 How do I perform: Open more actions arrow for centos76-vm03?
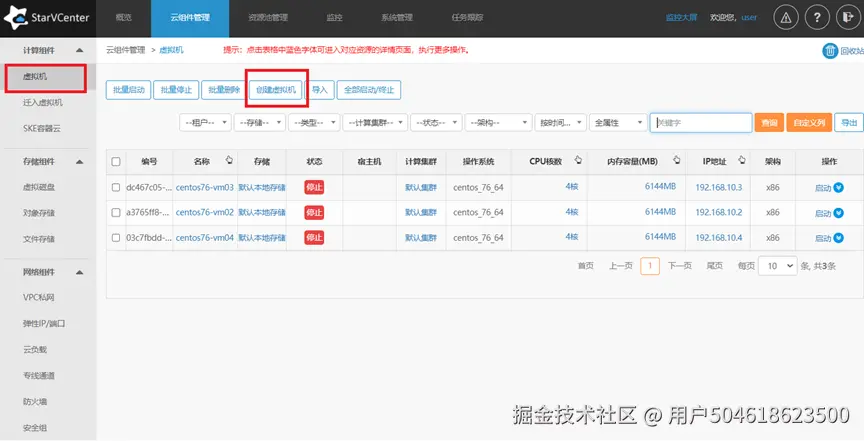click(839, 187)
